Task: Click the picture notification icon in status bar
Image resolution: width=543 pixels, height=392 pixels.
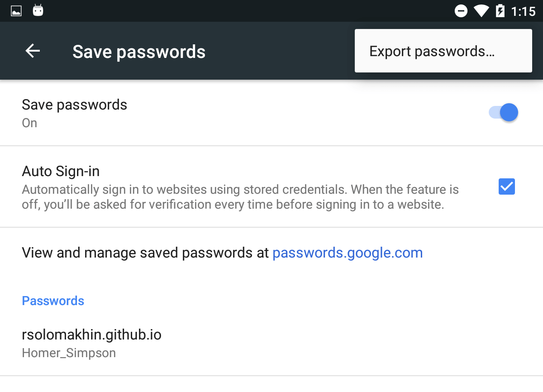Action: [x=16, y=11]
